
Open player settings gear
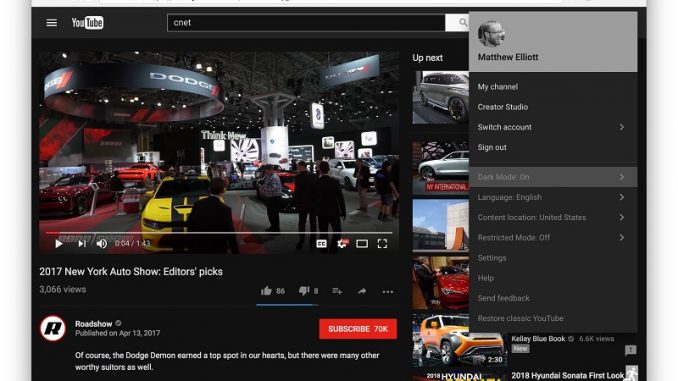(x=342, y=244)
